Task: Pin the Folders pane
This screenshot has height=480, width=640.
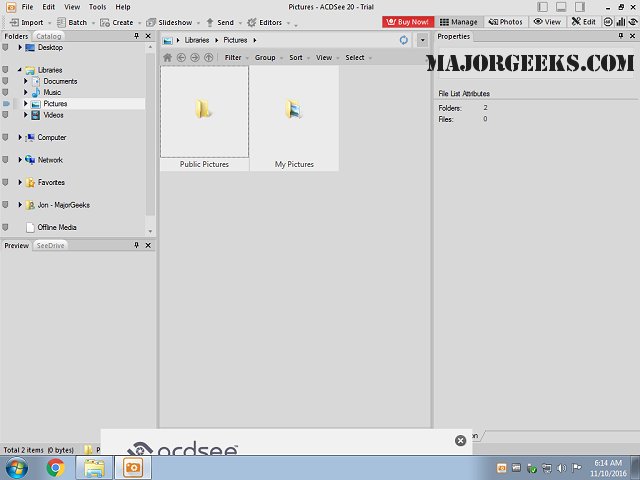Action: tap(136, 36)
